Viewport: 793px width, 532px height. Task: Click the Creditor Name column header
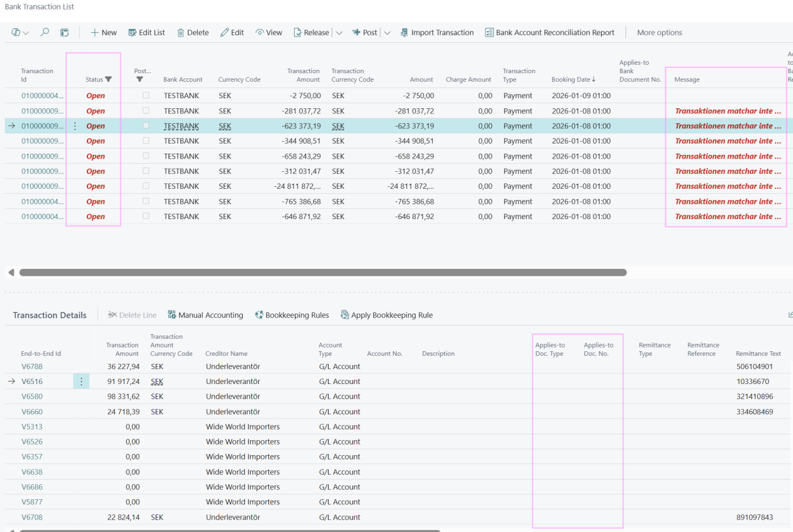click(226, 354)
